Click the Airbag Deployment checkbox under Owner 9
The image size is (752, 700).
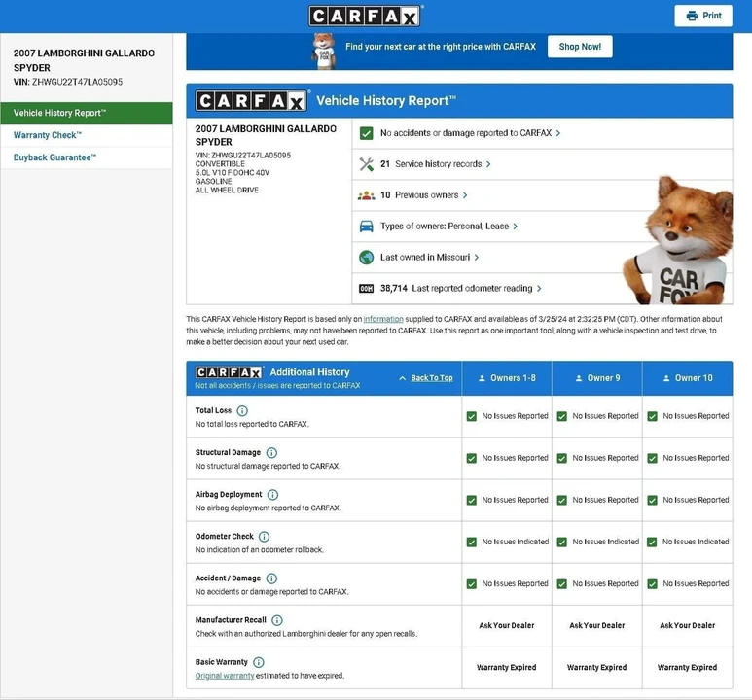point(561,500)
